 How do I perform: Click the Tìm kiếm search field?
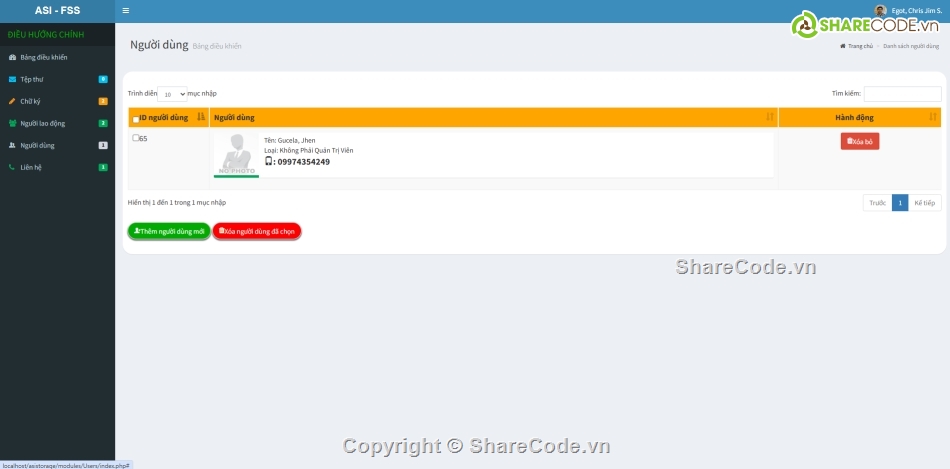tap(902, 93)
